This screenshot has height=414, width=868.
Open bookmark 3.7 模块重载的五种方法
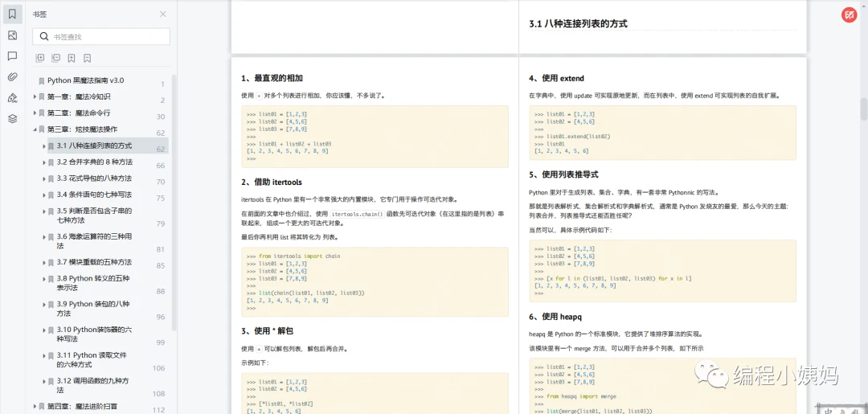(x=94, y=262)
